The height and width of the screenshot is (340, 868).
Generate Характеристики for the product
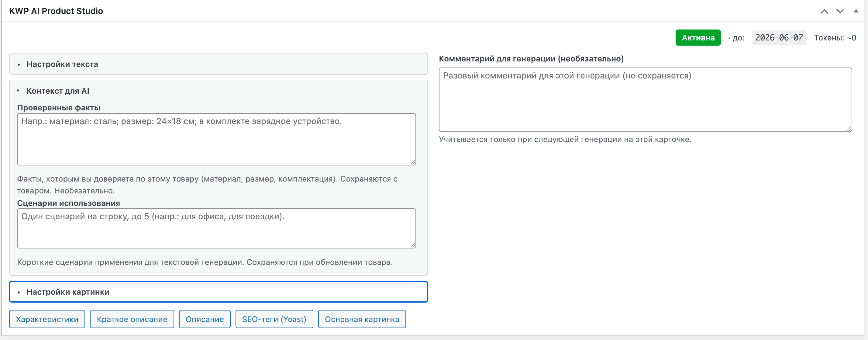47,319
